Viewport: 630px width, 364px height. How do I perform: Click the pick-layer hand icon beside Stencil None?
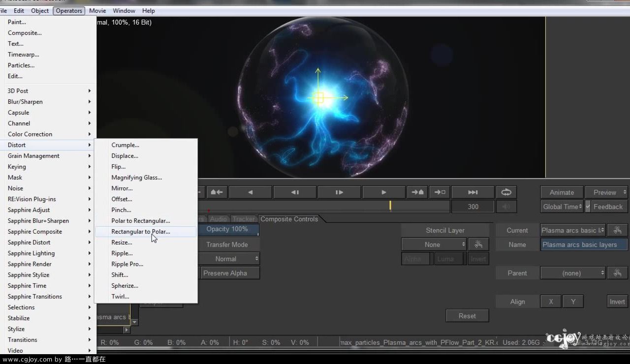478,244
